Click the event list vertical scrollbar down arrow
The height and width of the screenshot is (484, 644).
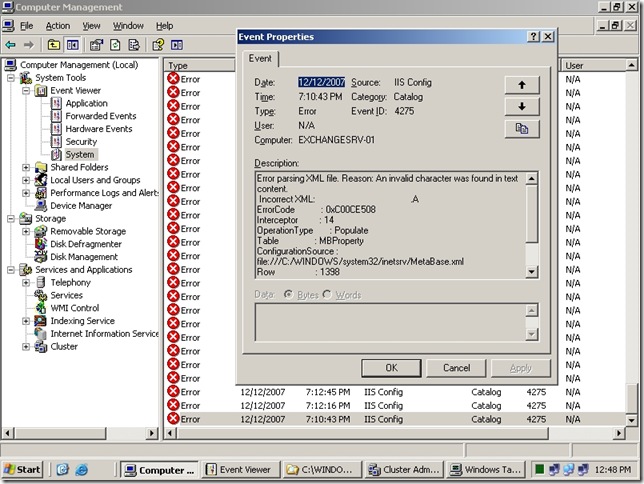632,420
